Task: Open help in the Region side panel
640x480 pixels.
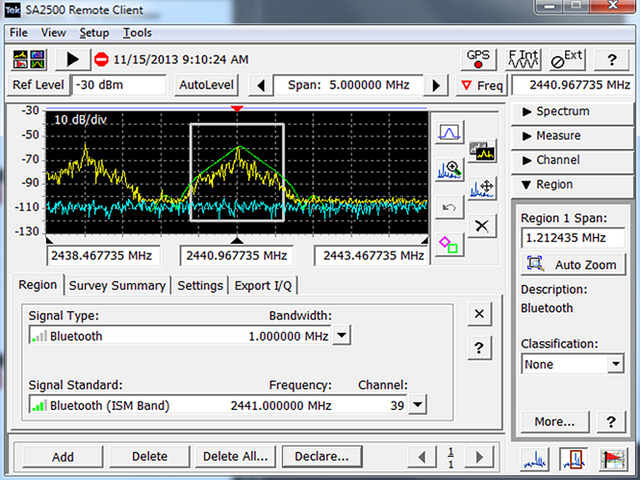Action: tap(611, 422)
